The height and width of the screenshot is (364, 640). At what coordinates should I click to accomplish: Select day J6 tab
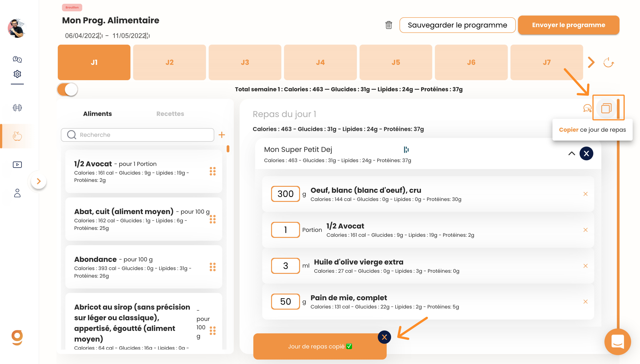point(471,62)
